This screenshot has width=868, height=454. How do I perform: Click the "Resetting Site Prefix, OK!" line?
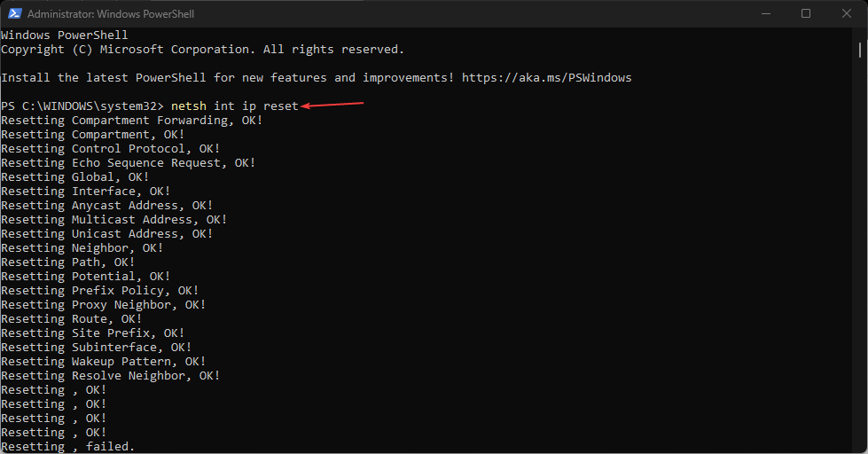(x=93, y=333)
